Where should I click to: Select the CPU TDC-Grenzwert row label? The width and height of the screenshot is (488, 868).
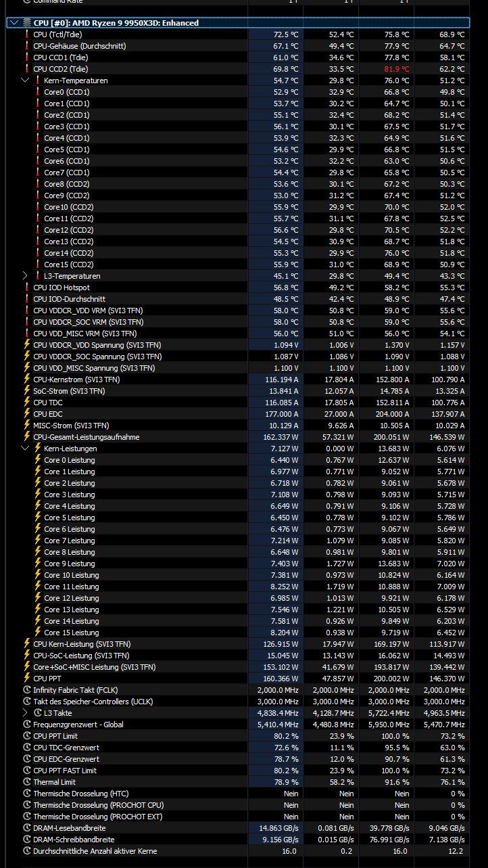[x=66, y=748]
